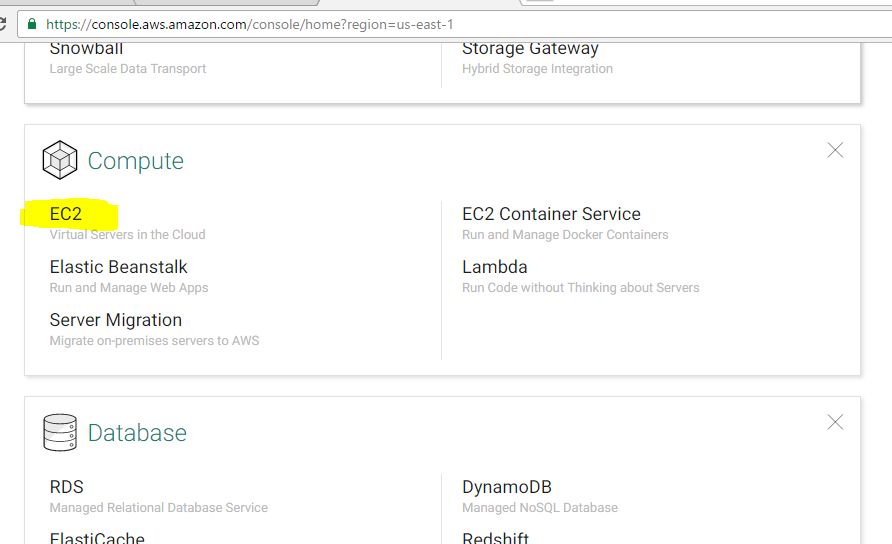Open the Redshift service link
Screen dimensions: 892x544
495,538
